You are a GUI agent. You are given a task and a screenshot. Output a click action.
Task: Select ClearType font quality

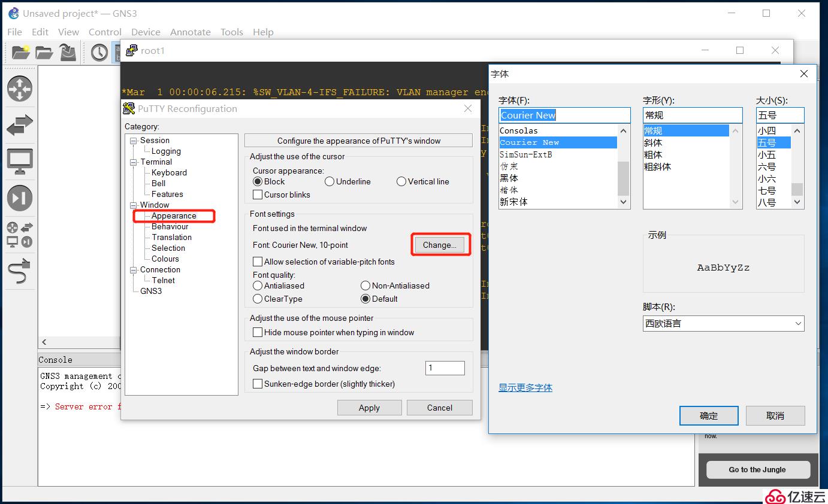click(x=258, y=299)
